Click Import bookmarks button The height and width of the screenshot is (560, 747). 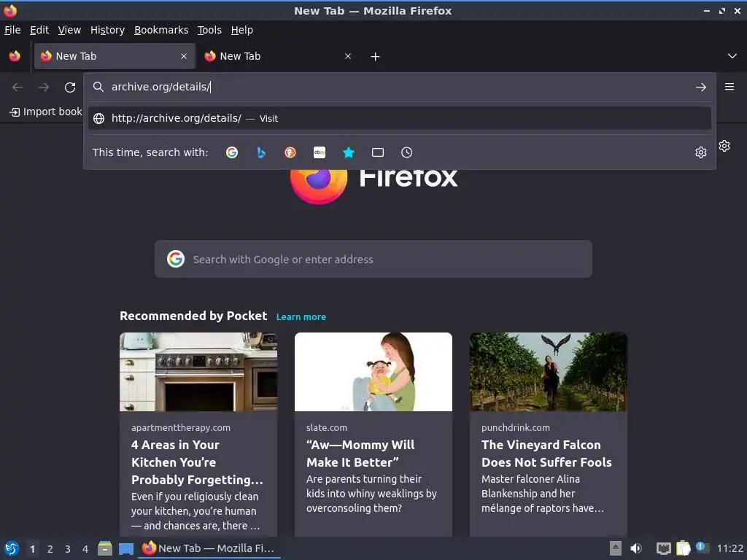46,112
